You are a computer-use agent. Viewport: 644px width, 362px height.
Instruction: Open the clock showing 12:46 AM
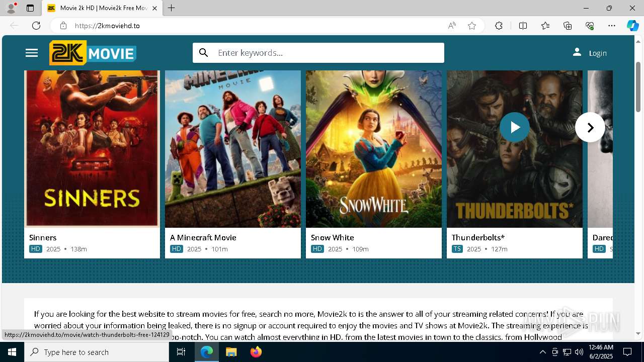[x=601, y=352]
